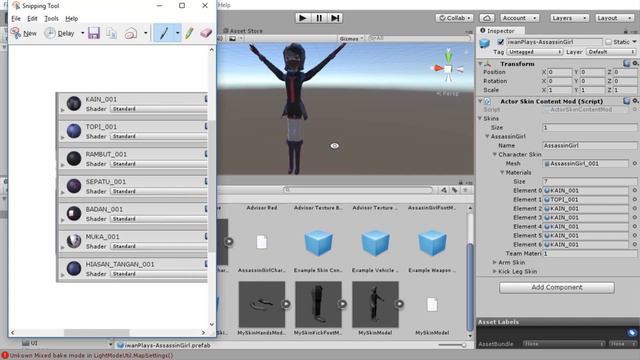Screen dimensions: 640x360
Task: Click the Unity Step frame button
Action: click(x=335, y=18)
